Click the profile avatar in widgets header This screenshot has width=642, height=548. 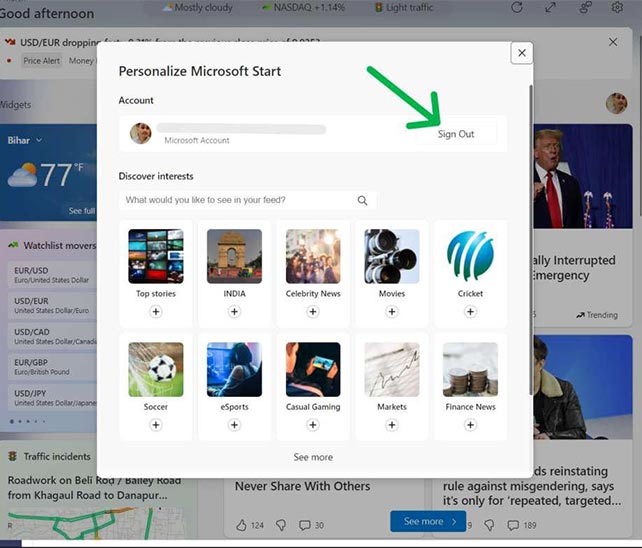click(616, 103)
